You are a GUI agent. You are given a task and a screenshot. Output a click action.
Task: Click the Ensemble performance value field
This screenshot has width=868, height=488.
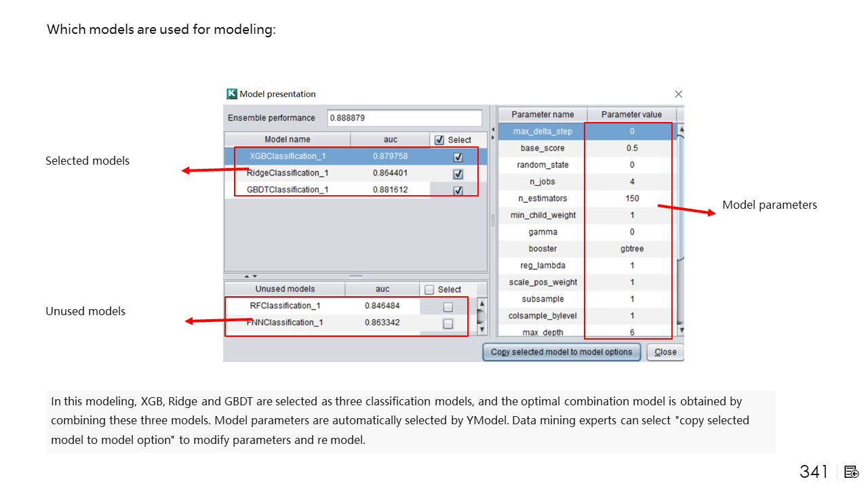pos(404,118)
